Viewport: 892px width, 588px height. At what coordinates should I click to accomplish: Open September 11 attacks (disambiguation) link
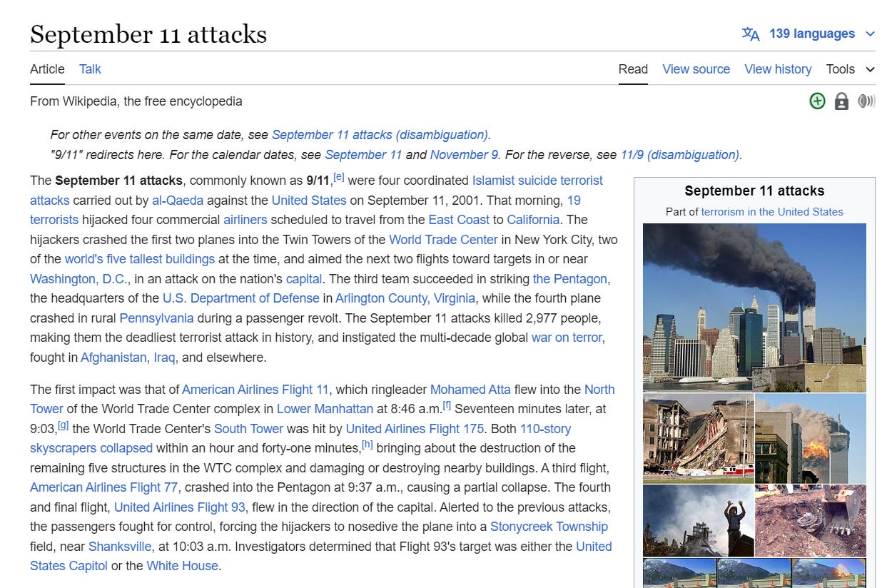click(x=380, y=135)
